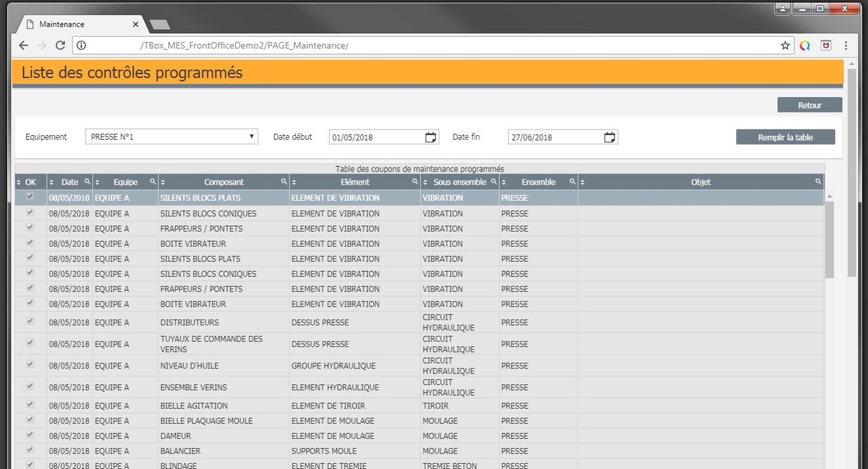Toggle OK checkbox for DAMEUR row
868x469 pixels.
click(30, 434)
